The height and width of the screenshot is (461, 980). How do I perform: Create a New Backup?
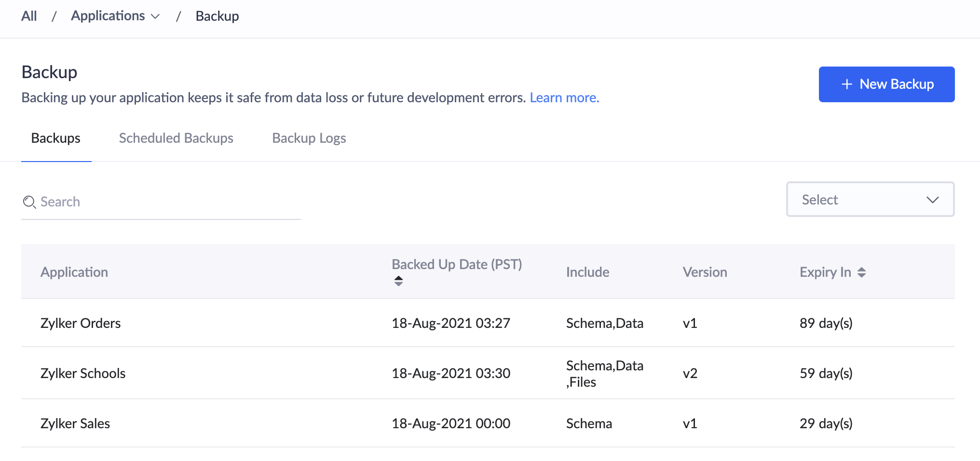886,84
